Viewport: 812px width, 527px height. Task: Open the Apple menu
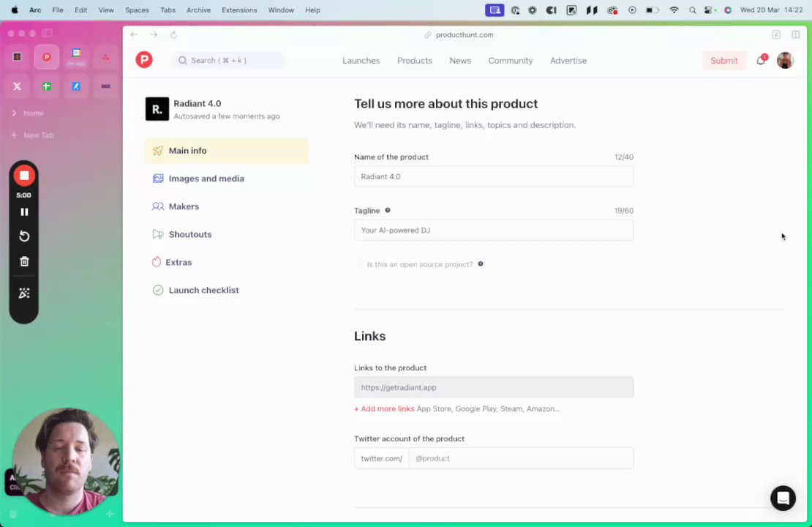[x=15, y=10]
